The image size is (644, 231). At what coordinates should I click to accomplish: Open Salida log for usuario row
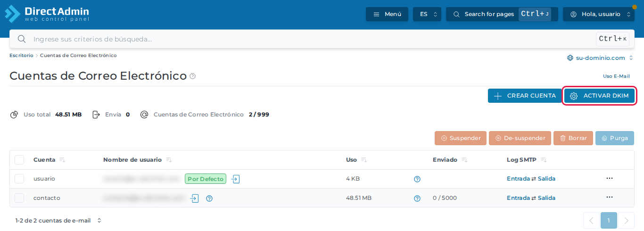(546, 179)
